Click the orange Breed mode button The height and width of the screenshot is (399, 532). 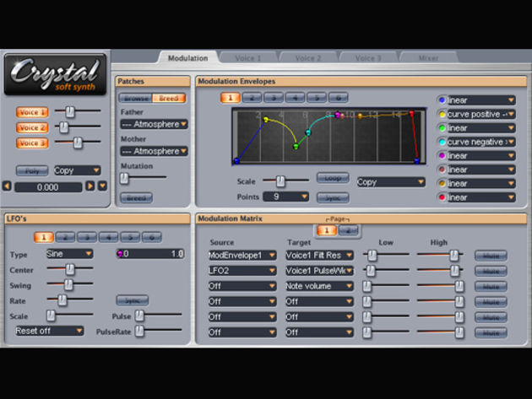click(x=169, y=99)
